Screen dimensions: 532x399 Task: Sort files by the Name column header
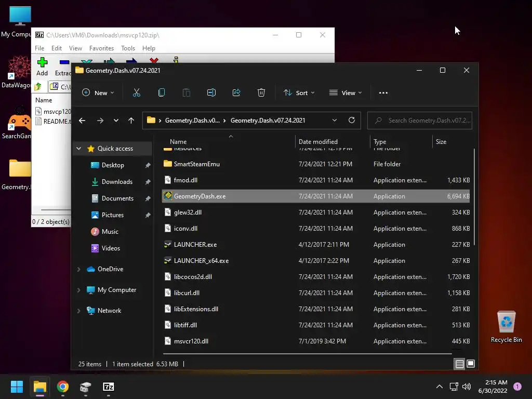click(x=178, y=142)
